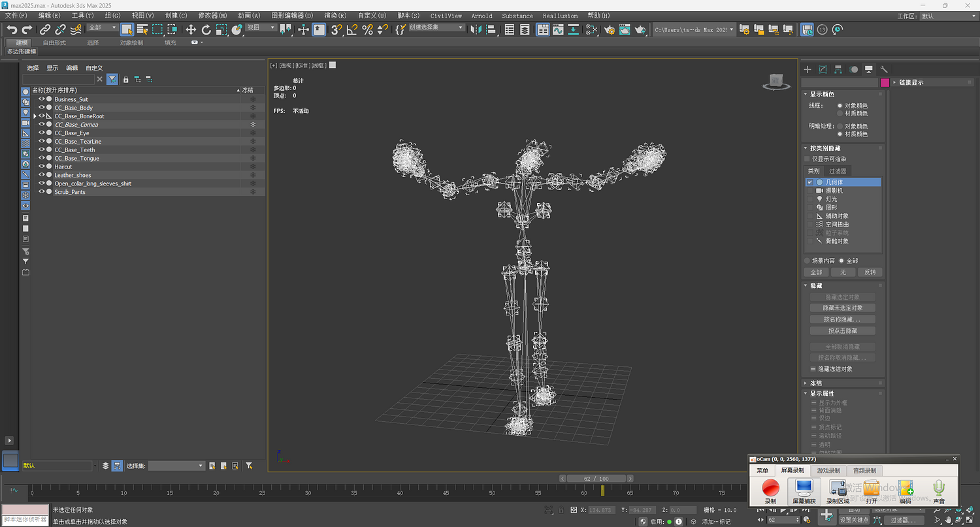Viewport: 980px width, 527px height.
Task: Check the 骨骼对象 hide category box
Action: click(x=810, y=241)
